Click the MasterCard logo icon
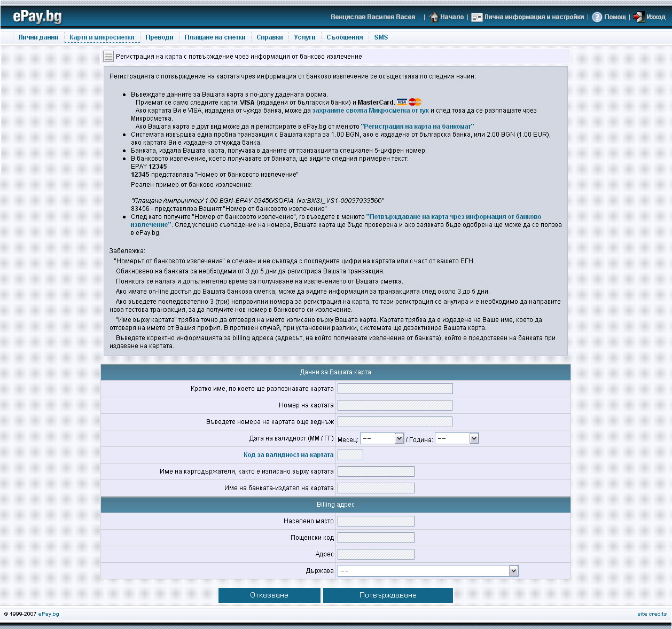Viewport: 672px width, 629px height. pos(415,102)
